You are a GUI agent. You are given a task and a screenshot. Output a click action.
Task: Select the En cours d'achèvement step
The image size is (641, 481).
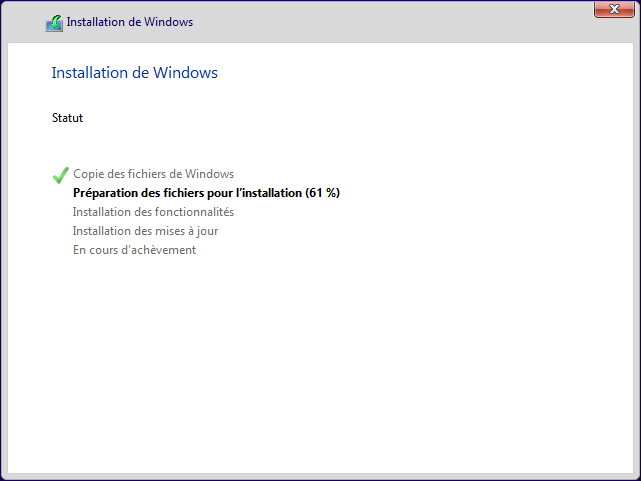coord(134,250)
